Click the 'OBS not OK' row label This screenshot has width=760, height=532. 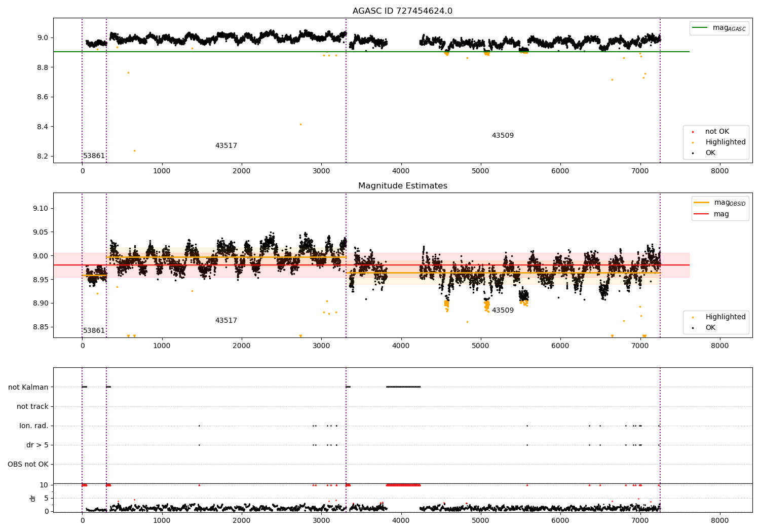28,464
